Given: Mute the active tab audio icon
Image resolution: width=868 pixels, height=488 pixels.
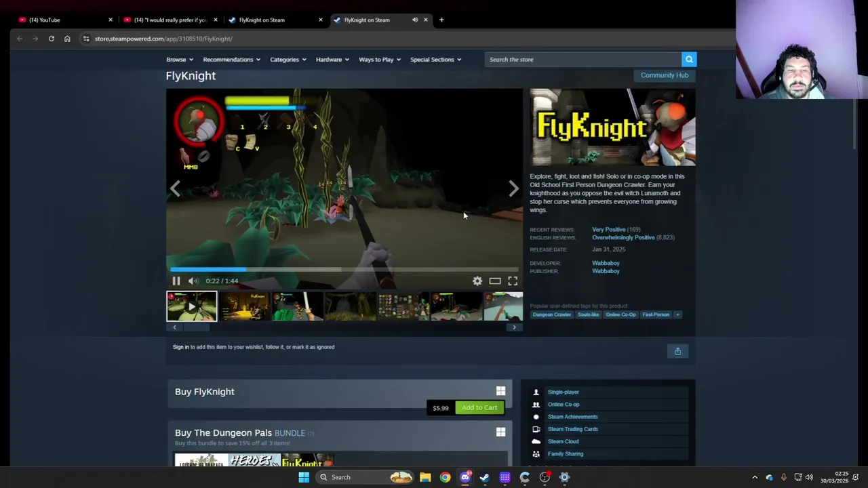Looking at the screenshot, I should click(415, 20).
